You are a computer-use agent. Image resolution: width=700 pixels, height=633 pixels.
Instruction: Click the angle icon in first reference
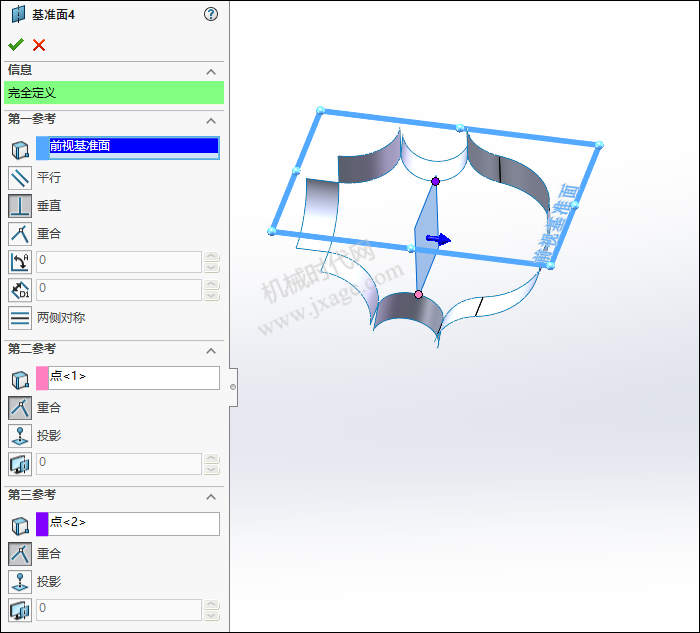pos(20,262)
